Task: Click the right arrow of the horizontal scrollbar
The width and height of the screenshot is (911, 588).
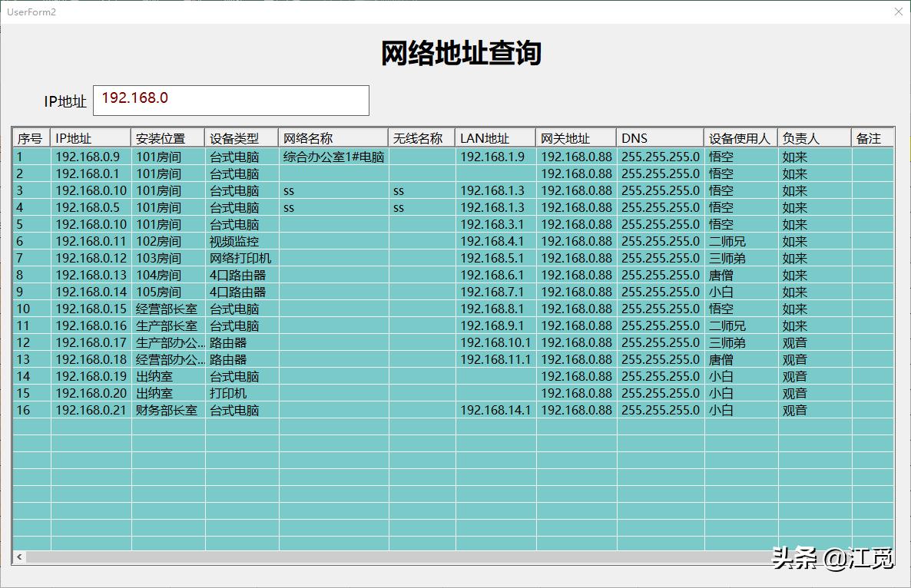Action: pyautogui.click(x=889, y=557)
